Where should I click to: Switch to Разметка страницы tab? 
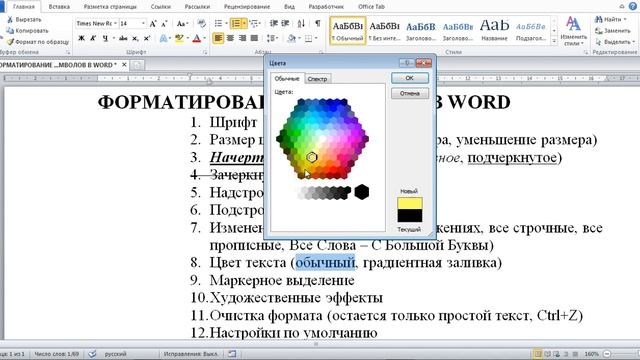click(x=110, y=7)
